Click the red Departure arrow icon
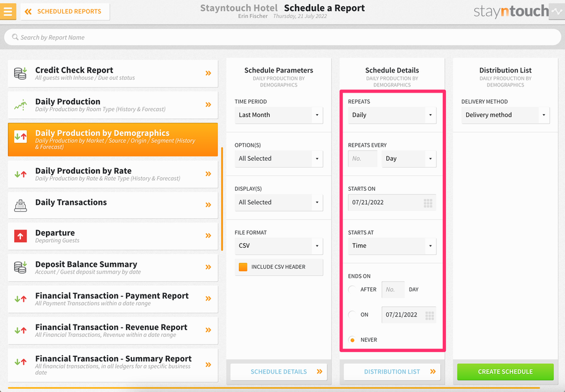 pyautogui.click(x=20, y=236)
